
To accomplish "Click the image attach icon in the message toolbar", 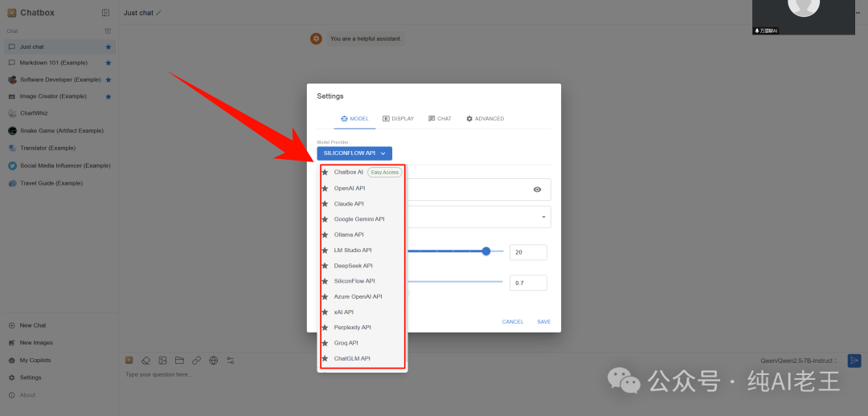I will (162, 361).
